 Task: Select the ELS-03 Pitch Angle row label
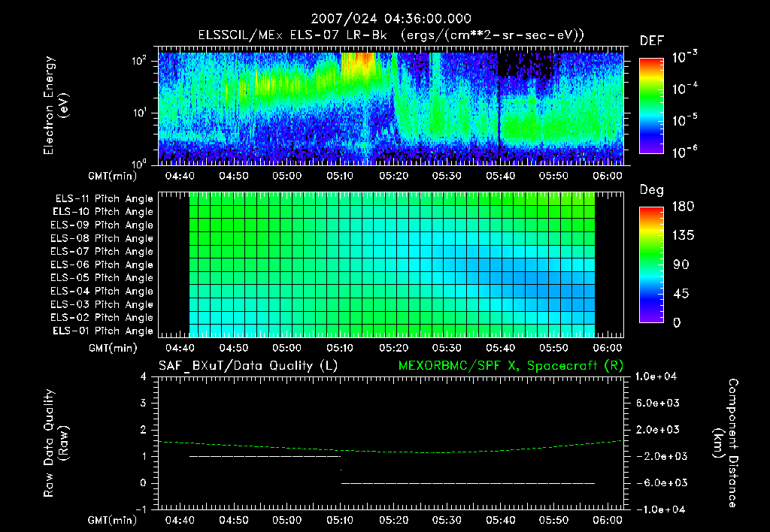(x=102, y=304)
